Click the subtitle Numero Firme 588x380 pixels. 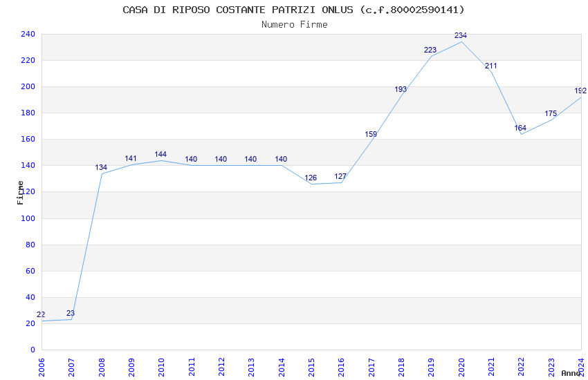(x=295, y=25)
